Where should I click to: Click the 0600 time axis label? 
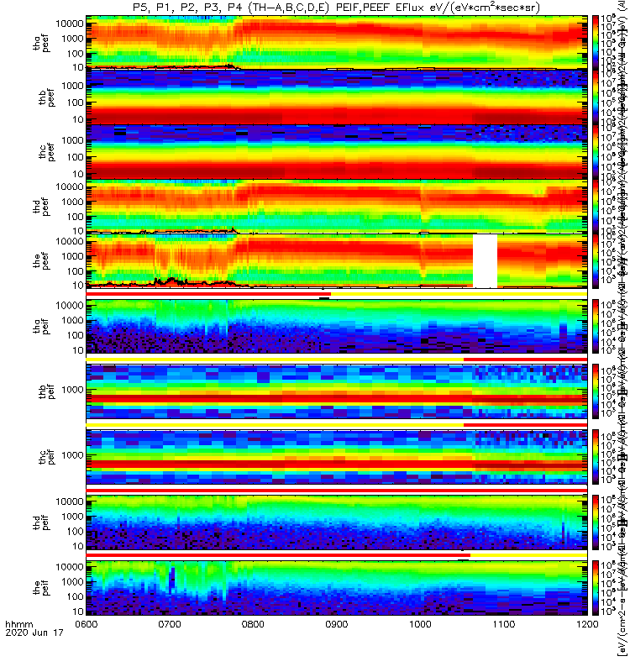pos(87,624)
